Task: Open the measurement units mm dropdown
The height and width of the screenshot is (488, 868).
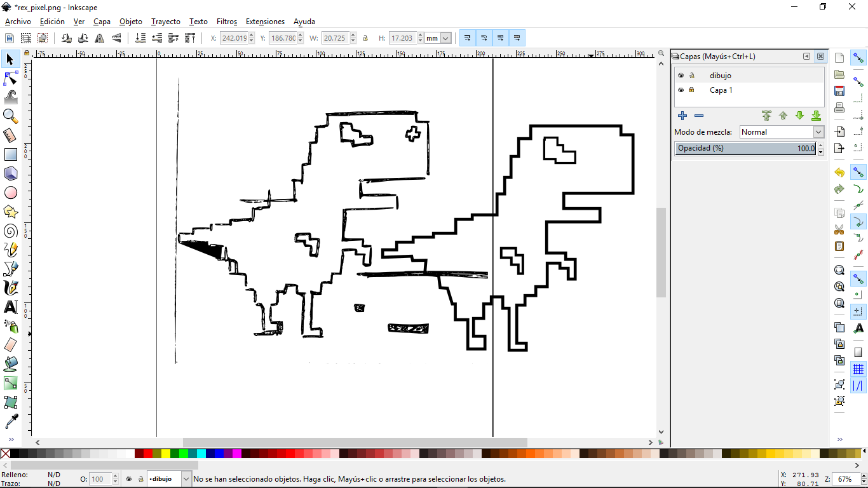Action: pyautogui.click(x=438, y=38)
